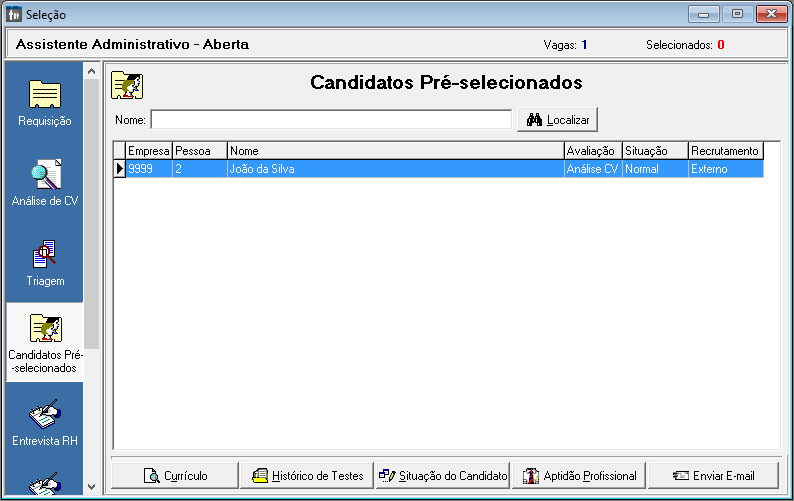Open Histórico de Testes
Image resolution: width=794 pixels, height=501 pixels.
tap(307, 475)
